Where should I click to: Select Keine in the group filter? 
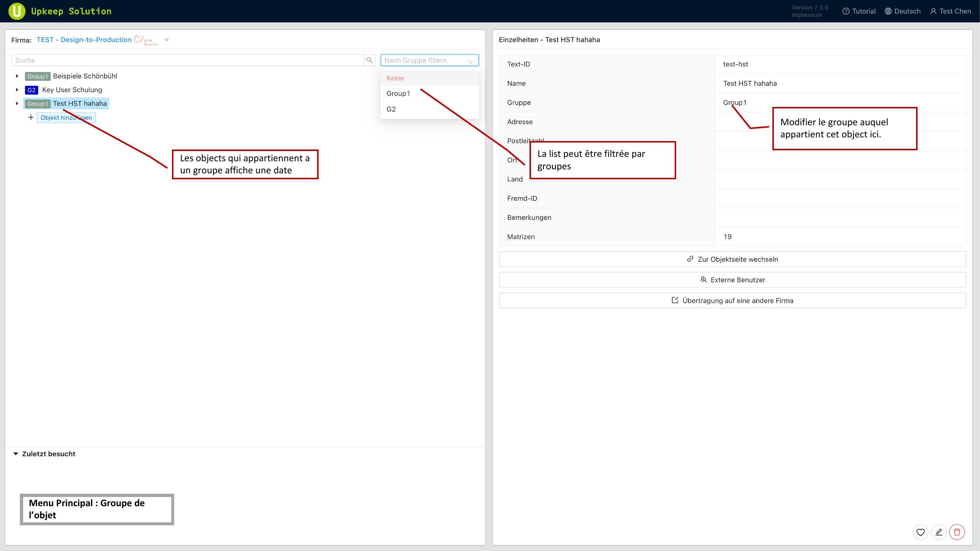click(395, 78)
